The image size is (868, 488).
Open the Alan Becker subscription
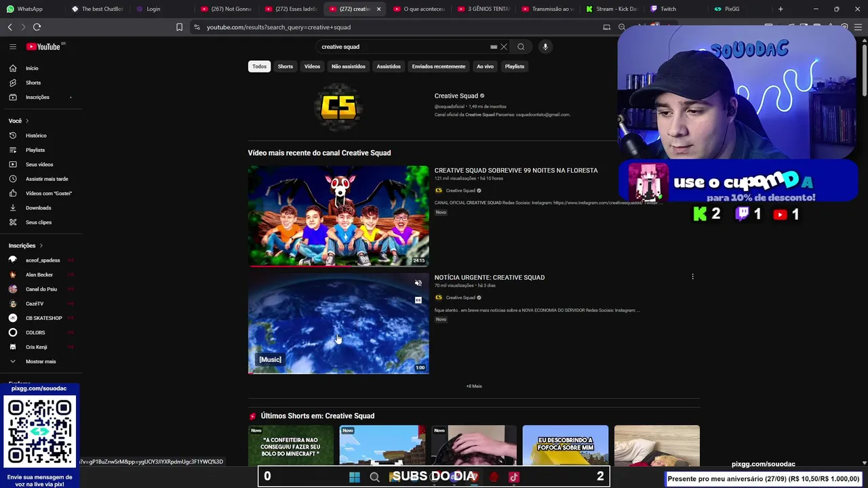(x=39, y=274)
